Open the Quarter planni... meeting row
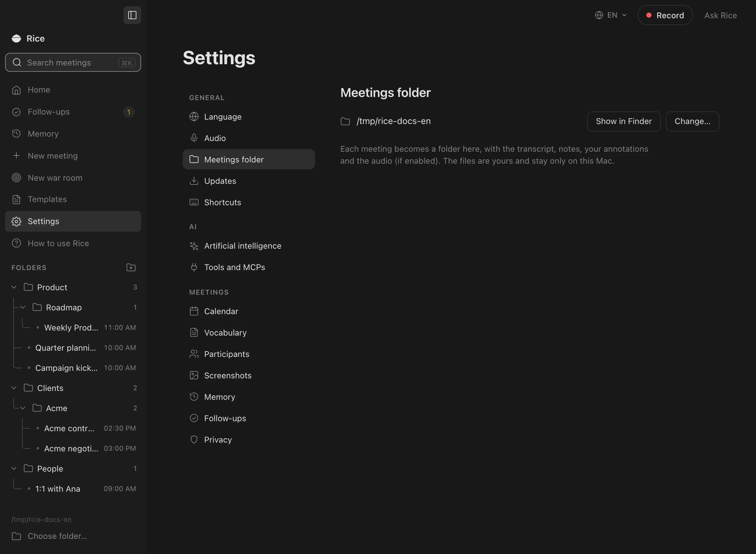The image size is (756, 554). 82,348
